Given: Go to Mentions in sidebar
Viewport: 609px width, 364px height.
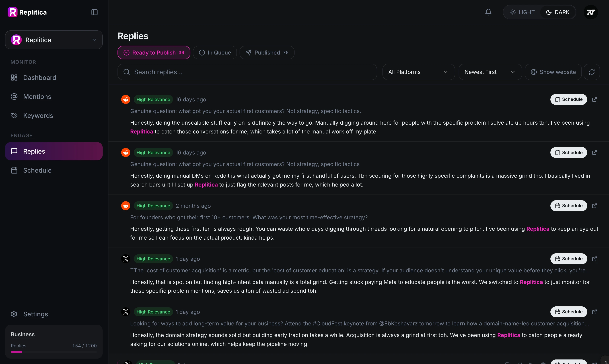Looking at the screenshot, I should coord(37,97).
